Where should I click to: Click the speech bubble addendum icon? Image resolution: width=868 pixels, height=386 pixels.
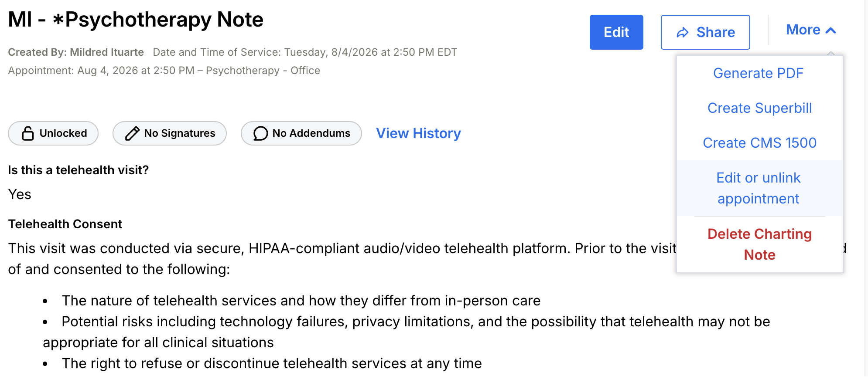[260, 133]
